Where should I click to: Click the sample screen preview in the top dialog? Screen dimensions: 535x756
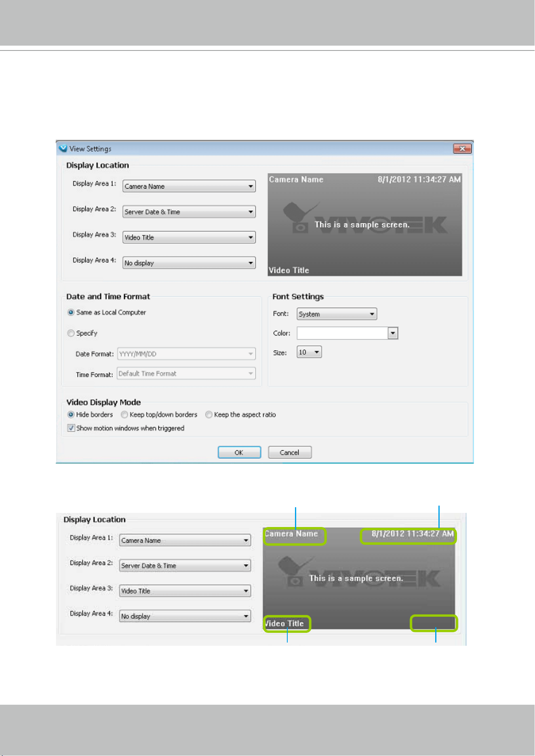[365, 225]
